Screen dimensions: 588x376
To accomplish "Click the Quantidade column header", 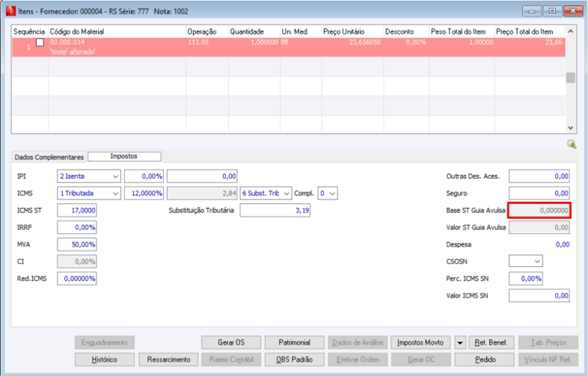I will coord(254,31).
